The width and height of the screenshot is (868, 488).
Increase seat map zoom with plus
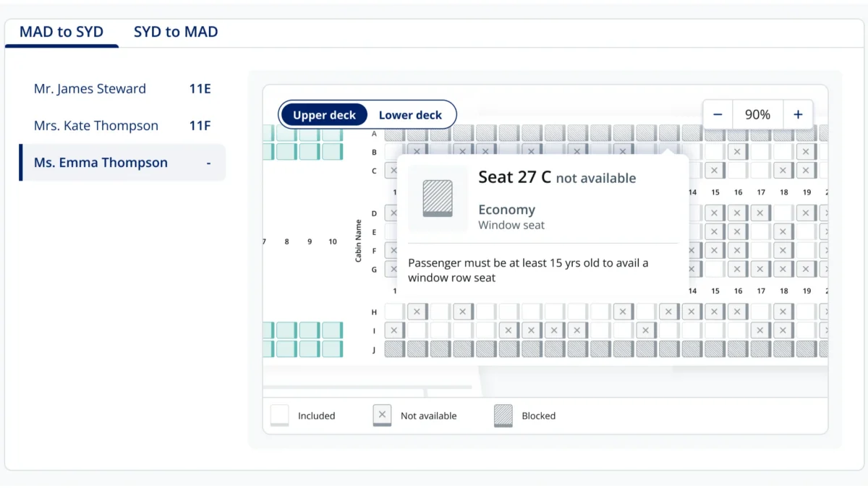pyautogui.click(x=798, y=114)
